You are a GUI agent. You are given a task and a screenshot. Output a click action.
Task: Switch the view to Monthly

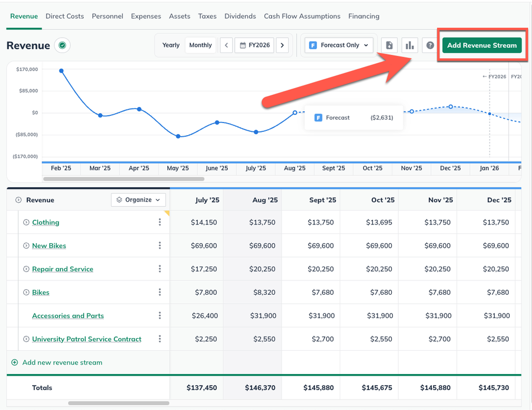(x=201, y=45)
